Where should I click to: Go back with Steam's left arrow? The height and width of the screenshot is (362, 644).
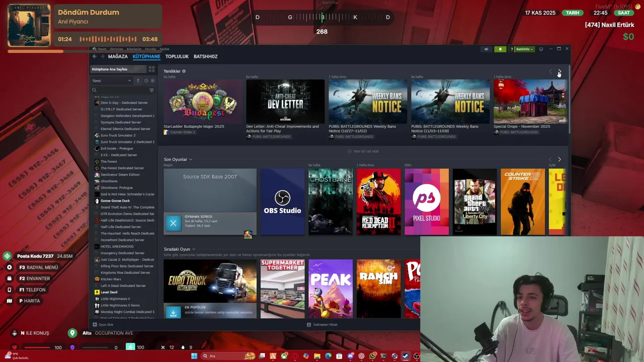click(94, 56)
